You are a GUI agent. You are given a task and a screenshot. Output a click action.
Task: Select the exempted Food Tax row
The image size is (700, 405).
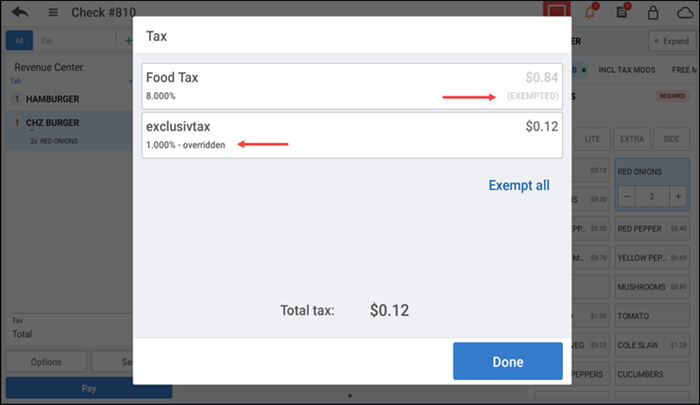click(351, 86)
